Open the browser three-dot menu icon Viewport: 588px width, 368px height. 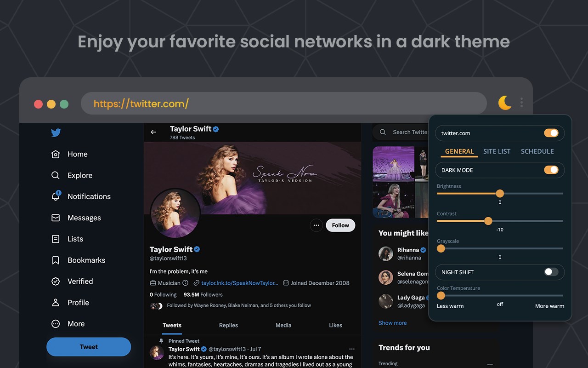[521, 102]
